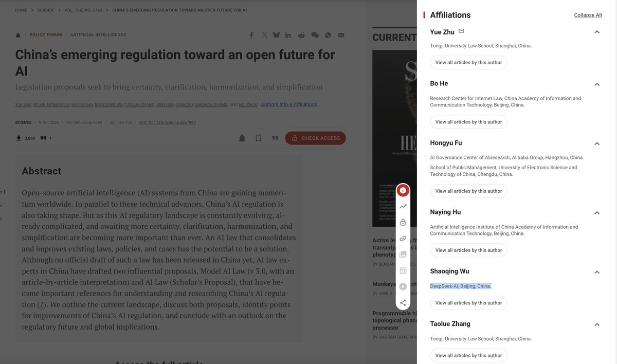
Task: Share article via email icon
Action: coord(341,35)
